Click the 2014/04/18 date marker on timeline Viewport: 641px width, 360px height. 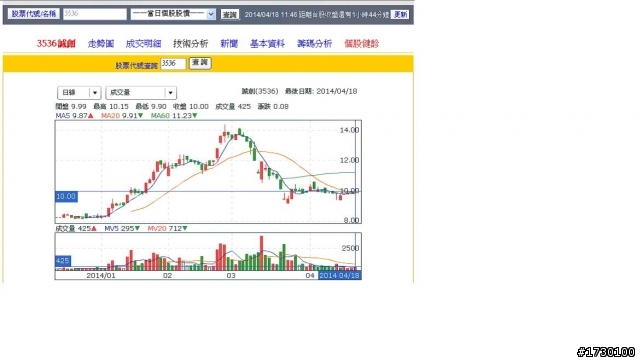[339, 275]
